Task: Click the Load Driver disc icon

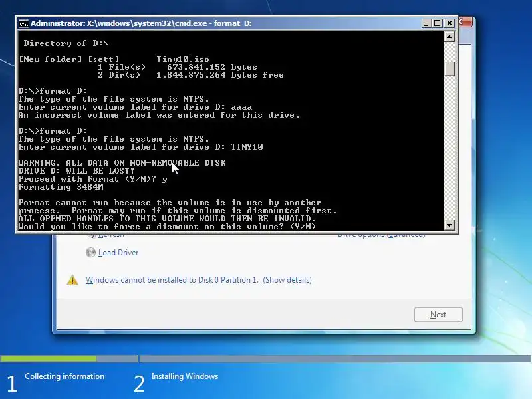Action: click(90, 253)
